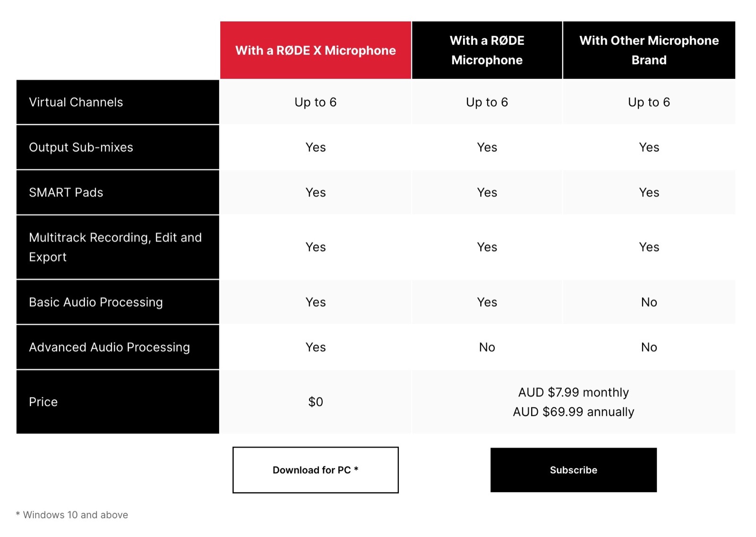Click Up to 6 under Other Microphone Brand
The height and width of the screenshot is (537, 756).
[649, 102]
